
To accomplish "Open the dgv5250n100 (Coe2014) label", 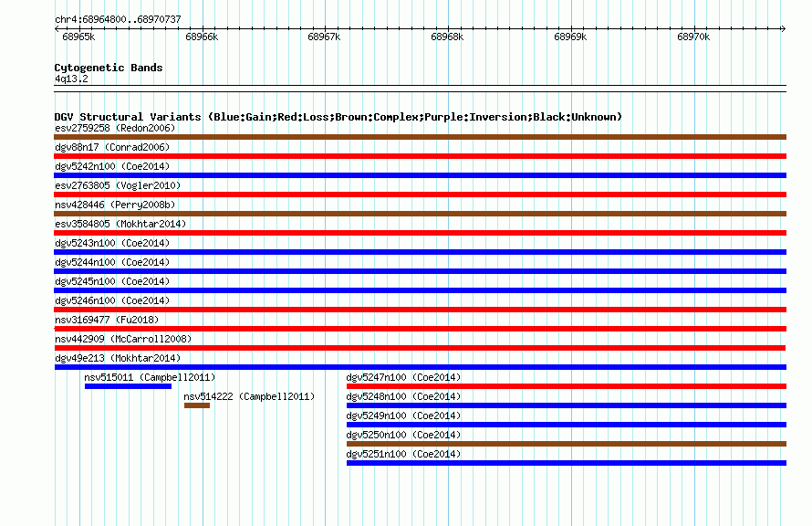I will click(403, 435).
